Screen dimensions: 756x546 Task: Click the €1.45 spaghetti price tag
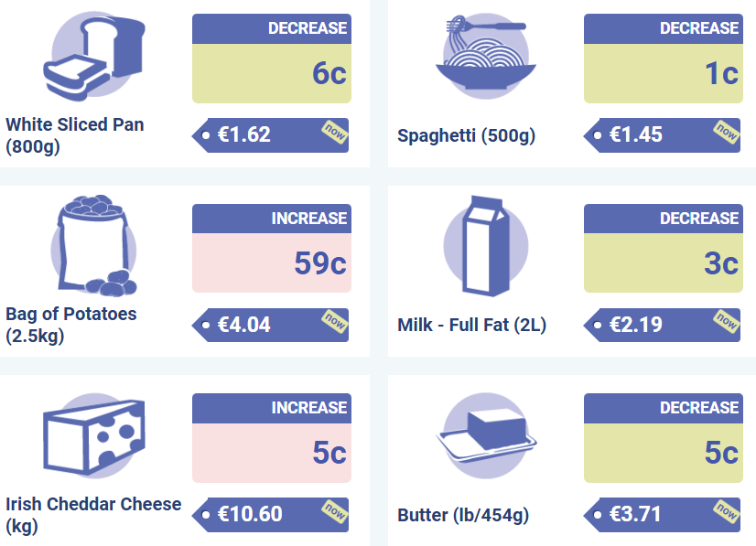[x=662, y=135]
